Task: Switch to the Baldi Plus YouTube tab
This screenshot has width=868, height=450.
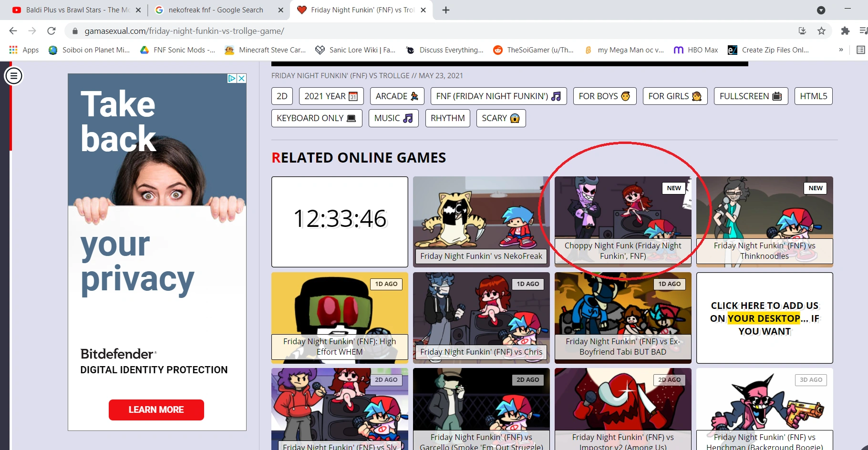Action: tap(72, 10)
